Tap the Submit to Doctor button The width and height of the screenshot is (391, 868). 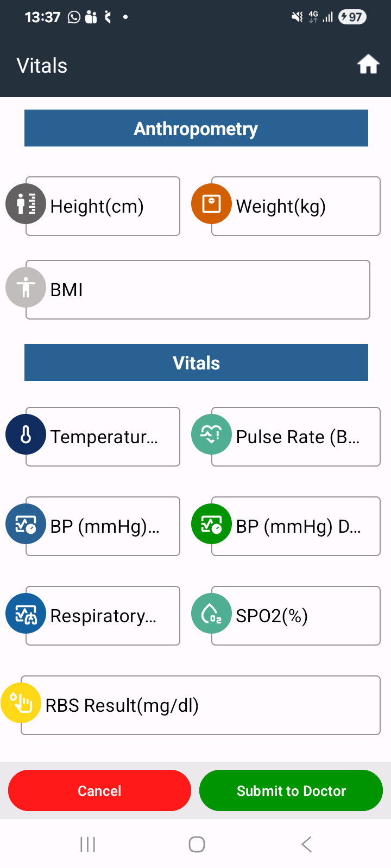[291, 790]
